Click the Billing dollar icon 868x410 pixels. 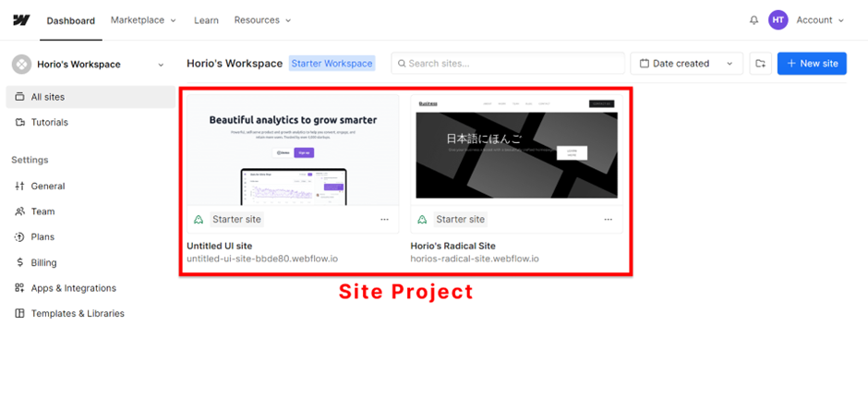coord(20,262)
